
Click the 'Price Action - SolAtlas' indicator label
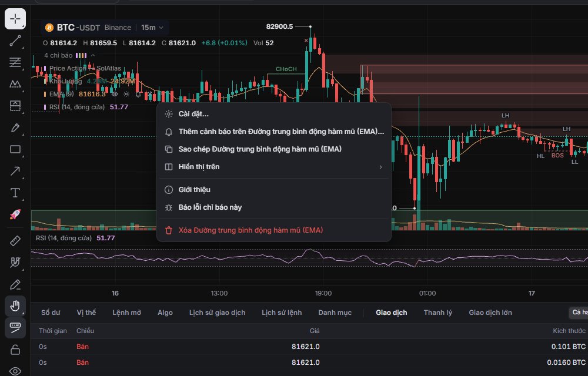tap(85, 68)
